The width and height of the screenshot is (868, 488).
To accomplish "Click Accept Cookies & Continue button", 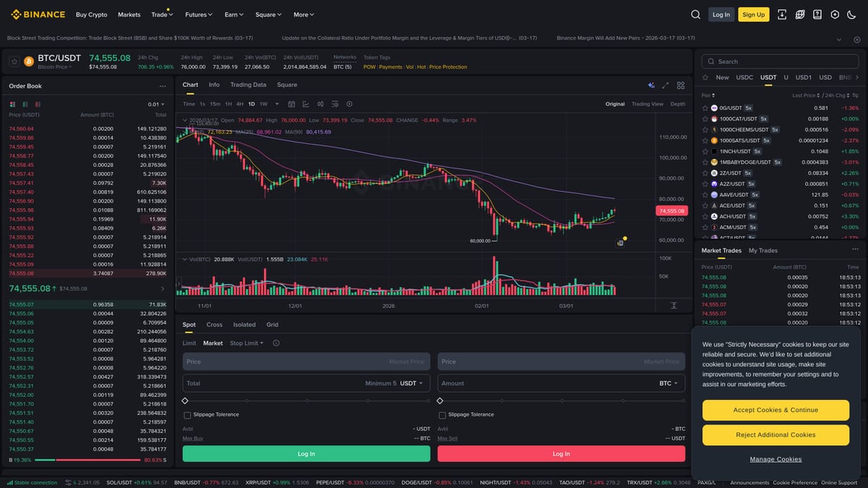I will click(x=775, y=410).
